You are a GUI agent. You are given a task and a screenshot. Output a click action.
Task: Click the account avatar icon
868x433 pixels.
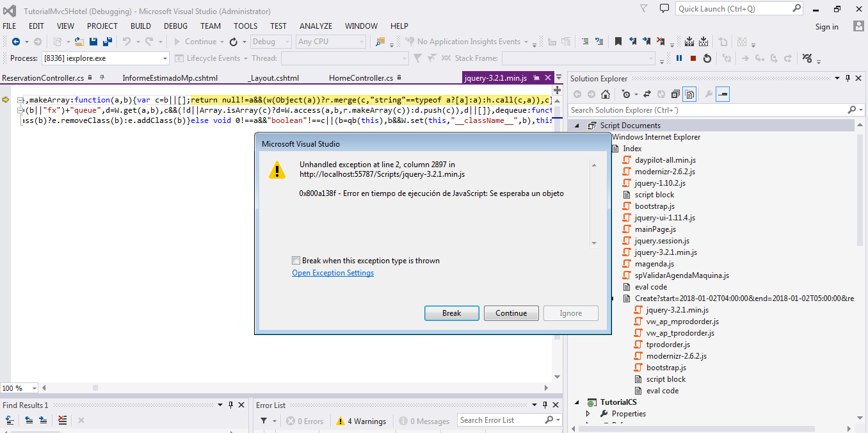859,26
